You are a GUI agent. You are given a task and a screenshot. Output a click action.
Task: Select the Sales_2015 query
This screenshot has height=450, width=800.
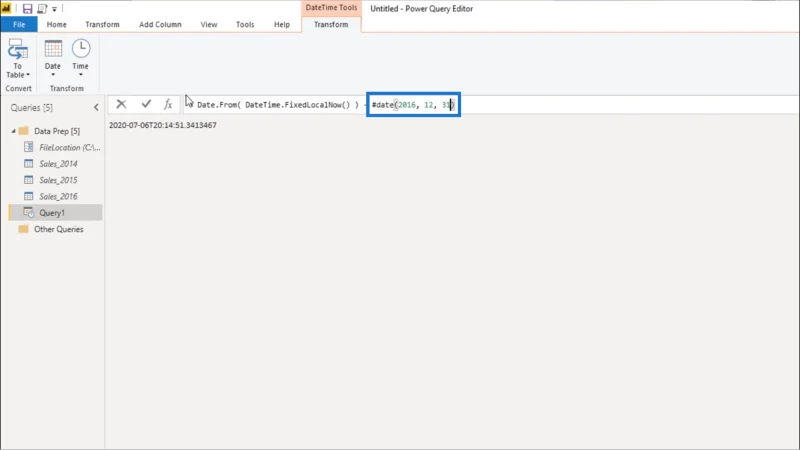click(58, 180)
